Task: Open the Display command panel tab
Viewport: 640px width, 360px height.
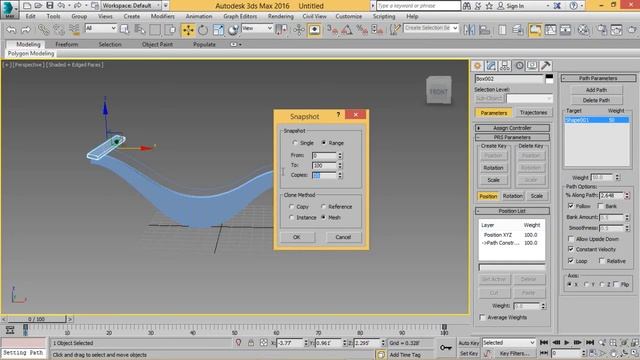Action: (x=532, y=66)
